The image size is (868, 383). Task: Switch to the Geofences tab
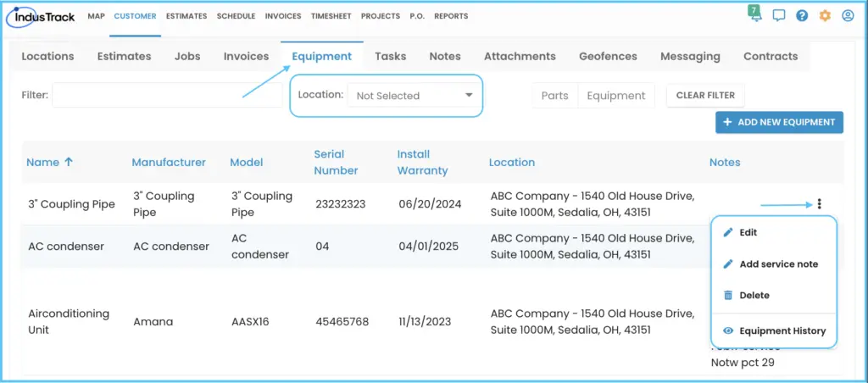coord(608,56)
